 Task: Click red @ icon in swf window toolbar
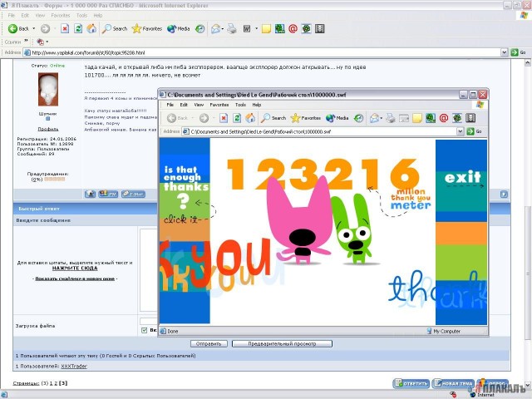(443, 118)
